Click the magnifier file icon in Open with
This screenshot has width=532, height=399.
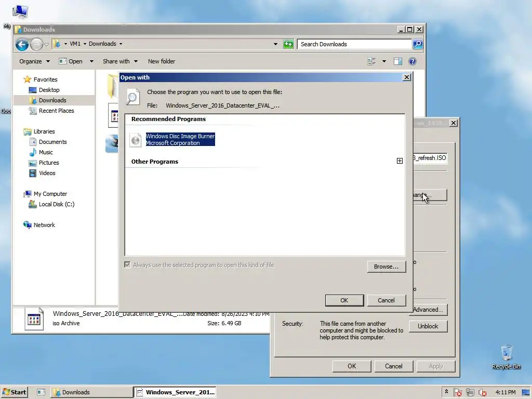point(132,96)
